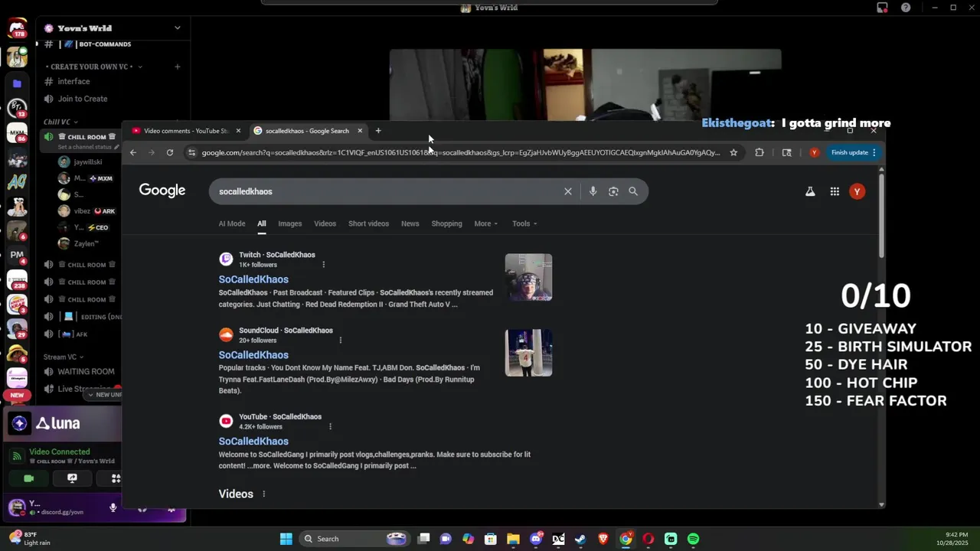Jump to NEW UNREADS indicator
The height and width of the screenshot is (551, 980).
point(105,395)
